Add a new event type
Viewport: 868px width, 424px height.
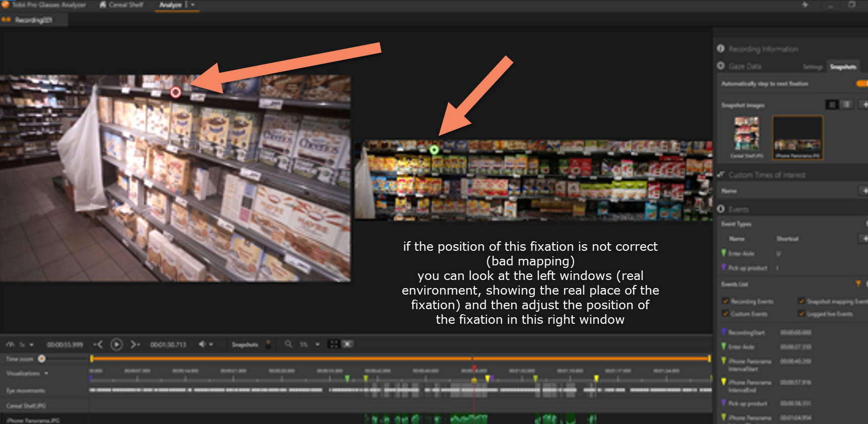(864, 238)
